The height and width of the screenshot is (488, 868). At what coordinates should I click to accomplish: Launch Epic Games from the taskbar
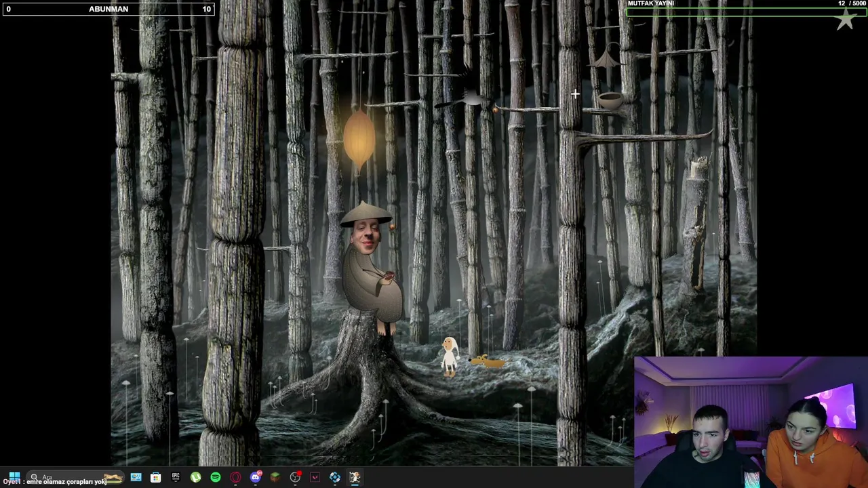(176, 477)
